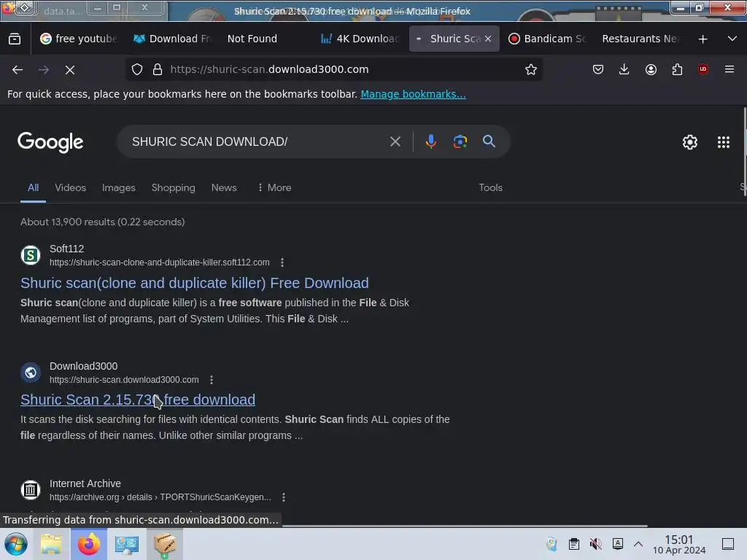The image size is (747, 560).
Task: Open the keyboard layout tray icon
Action: coord(617,544)
